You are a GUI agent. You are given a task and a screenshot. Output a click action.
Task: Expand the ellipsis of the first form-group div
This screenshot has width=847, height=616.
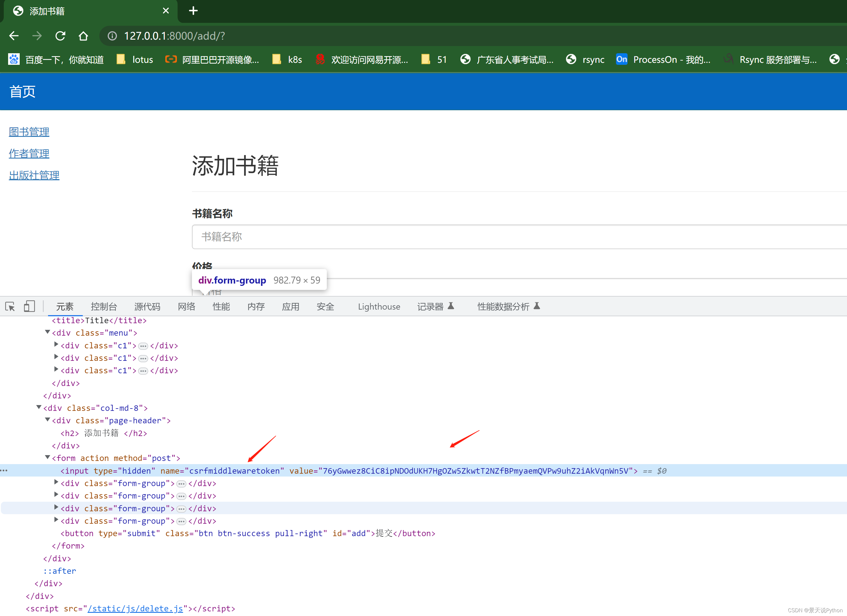point(181,484)
